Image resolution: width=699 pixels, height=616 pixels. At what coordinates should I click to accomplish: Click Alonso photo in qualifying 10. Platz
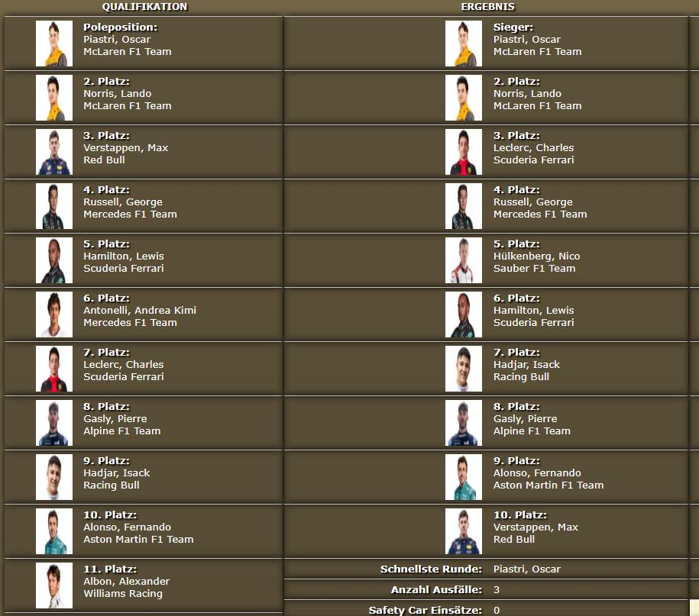coord(54,531)
